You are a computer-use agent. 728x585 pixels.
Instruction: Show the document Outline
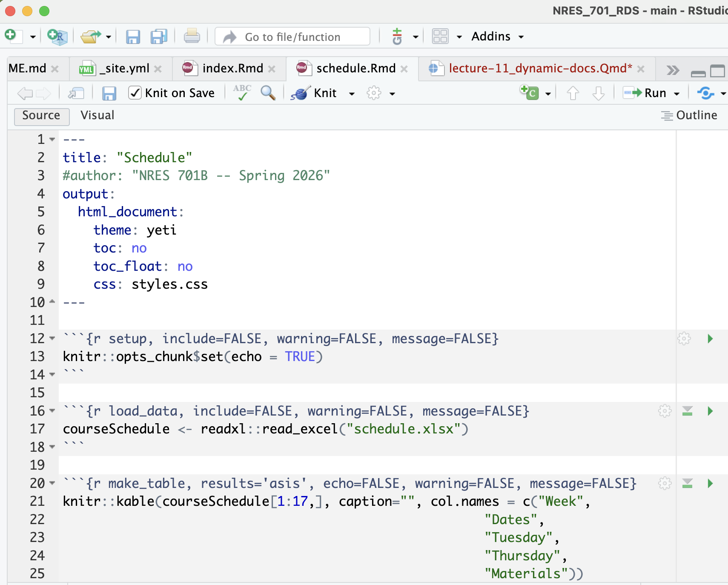click(x=689, y=115)
